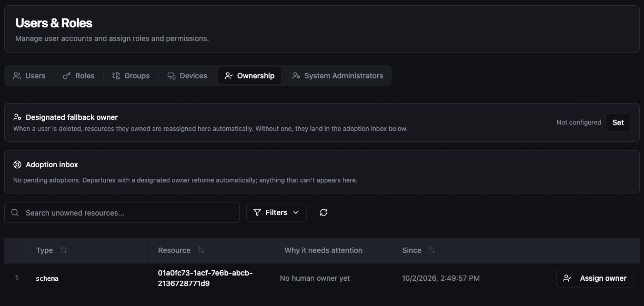Click the person icon in Assign owner

567,278
